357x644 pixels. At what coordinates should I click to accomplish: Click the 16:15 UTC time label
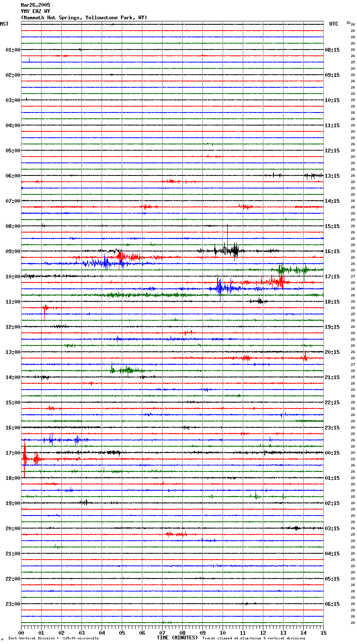(332, 251)
